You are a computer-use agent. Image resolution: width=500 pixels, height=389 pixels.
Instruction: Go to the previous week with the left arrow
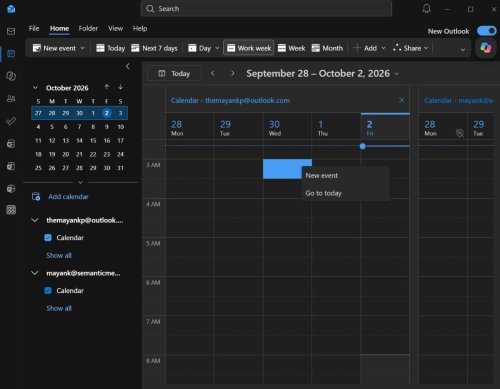[213, 73]
